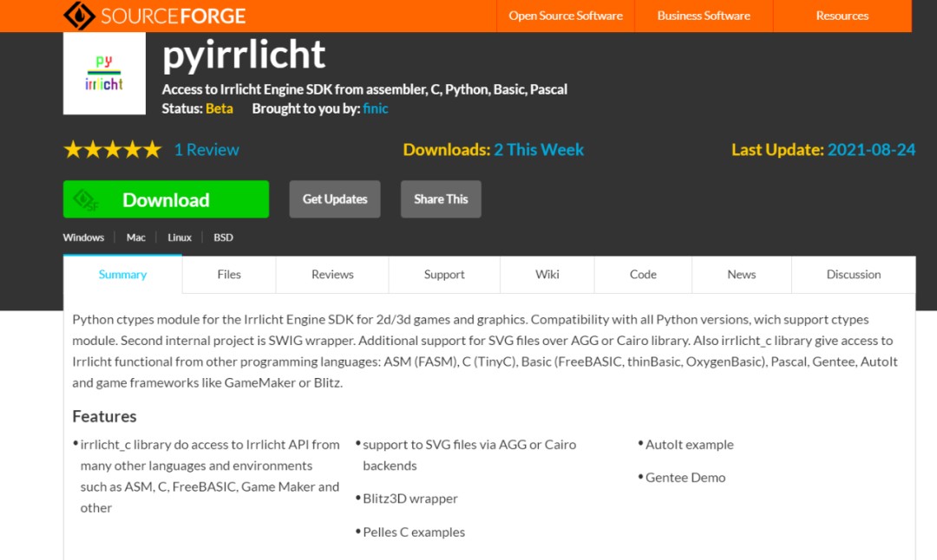937x560 pixels.
Task: Open the pyirrlicht project logo thumbnail
Action: pyautogui.click(x=105, y=73)
